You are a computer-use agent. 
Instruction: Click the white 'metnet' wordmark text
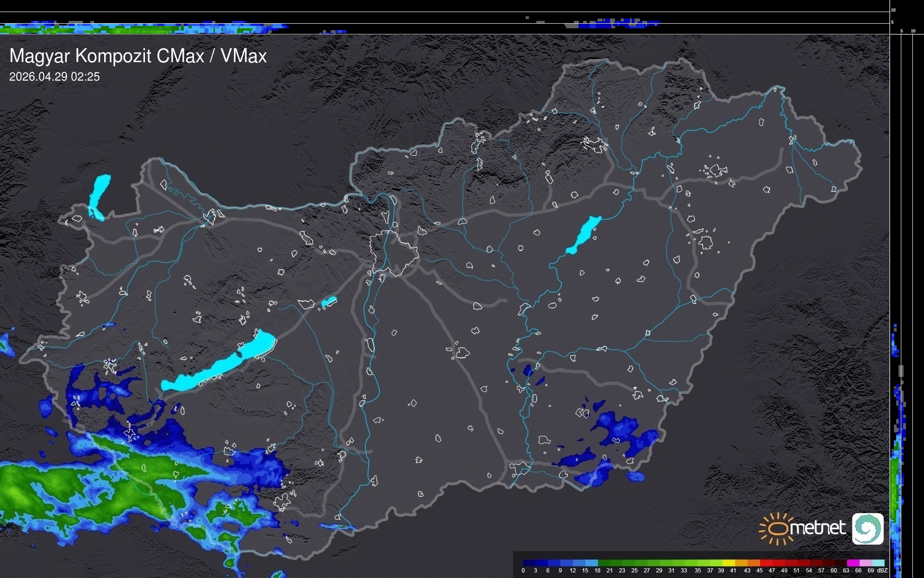click(x=817, y=528)
